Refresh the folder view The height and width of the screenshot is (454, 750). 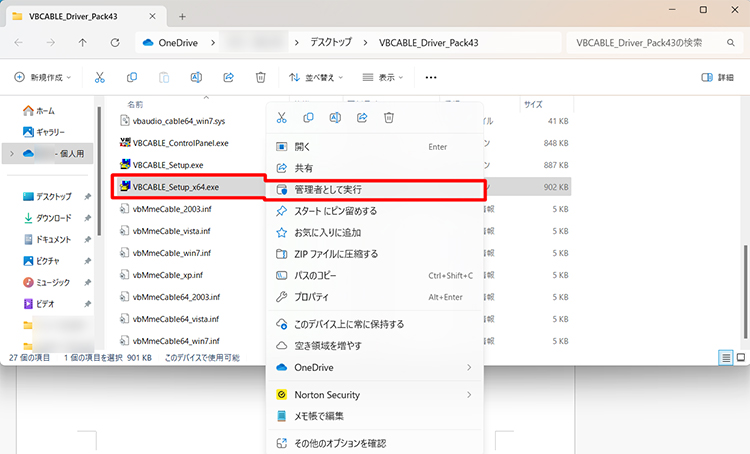coord(115,43)
